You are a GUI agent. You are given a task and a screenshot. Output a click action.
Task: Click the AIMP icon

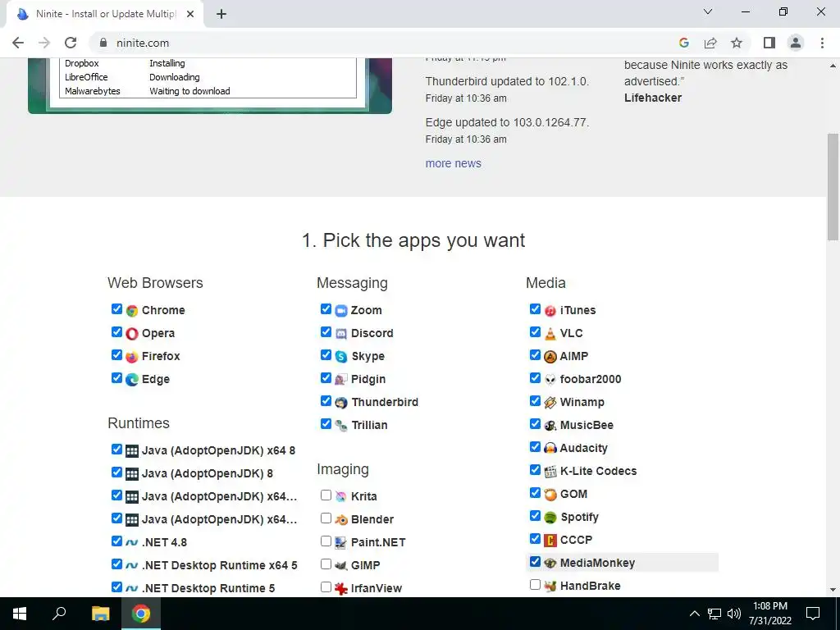point(550,357)
